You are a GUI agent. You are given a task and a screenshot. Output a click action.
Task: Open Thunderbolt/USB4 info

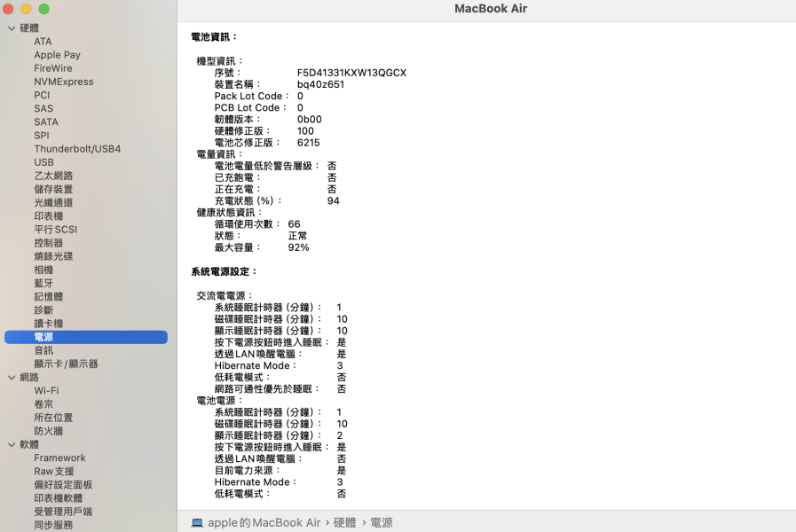(77, 149)
